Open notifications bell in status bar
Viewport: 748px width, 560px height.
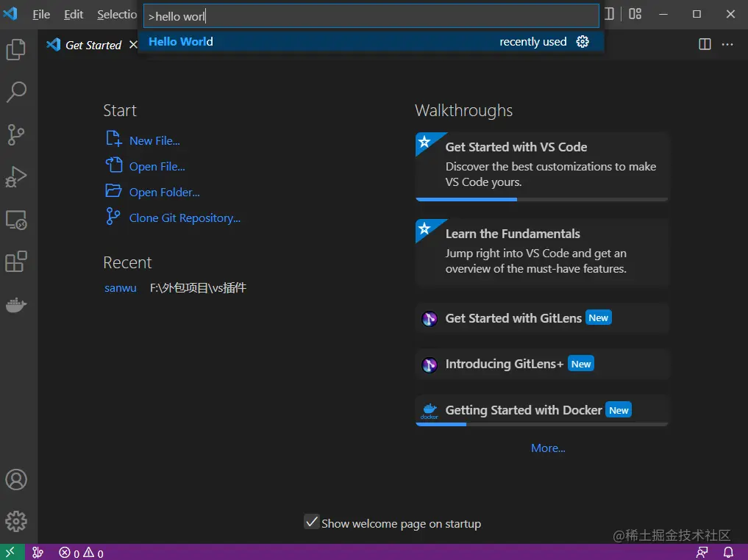[728, 553]
